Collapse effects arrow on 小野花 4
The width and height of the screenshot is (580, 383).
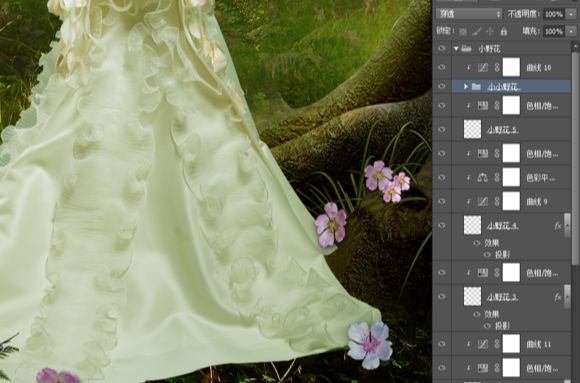(x=567, y=225)
